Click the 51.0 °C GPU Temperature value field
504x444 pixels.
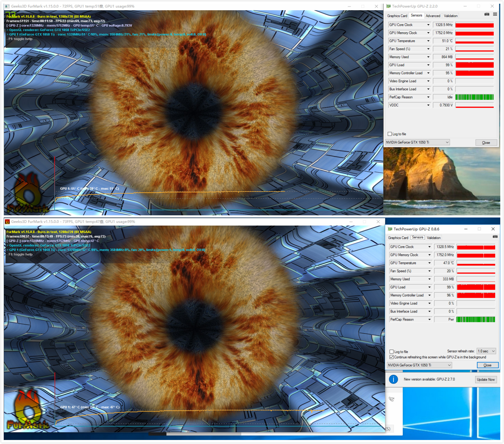[x=443, y=41]
